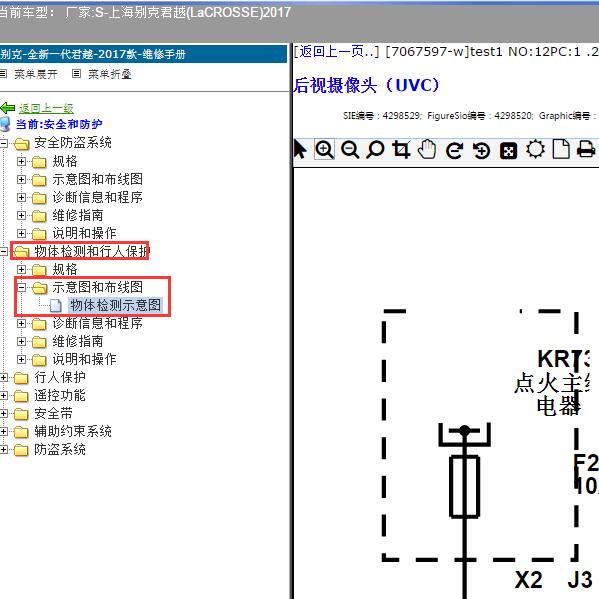Expand the 防盗系统 tree node

[x=3, y=449]
